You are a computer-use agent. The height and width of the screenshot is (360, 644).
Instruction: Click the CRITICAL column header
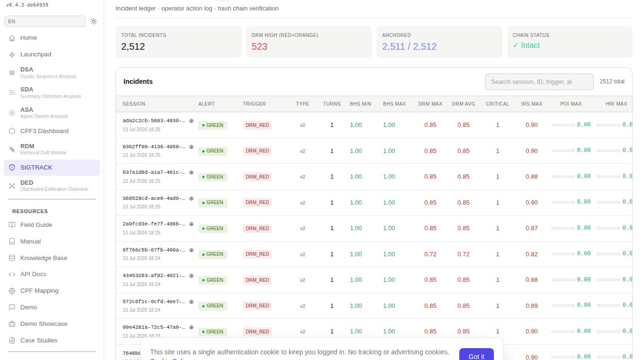pyautogui.click(x=498, y=104)
